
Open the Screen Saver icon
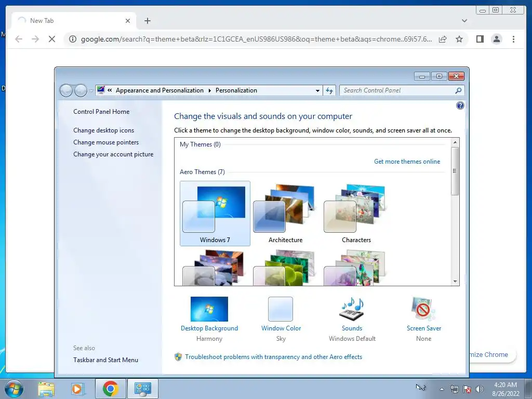point(423,309)
